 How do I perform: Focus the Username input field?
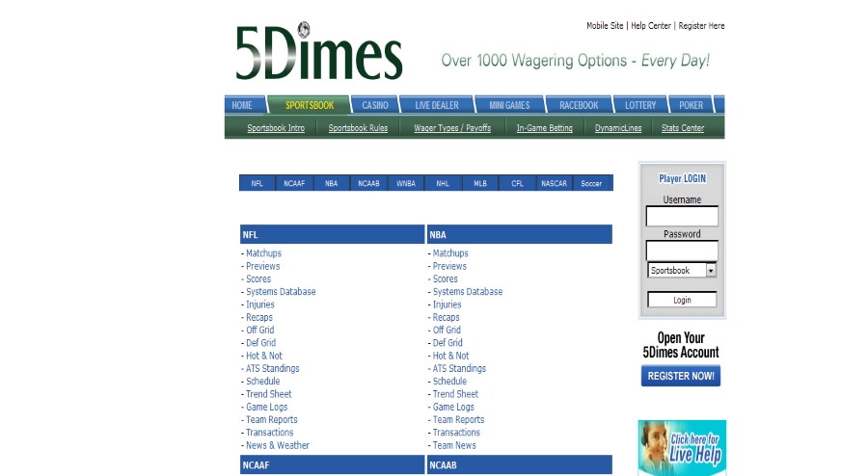(x=682, y=216)
